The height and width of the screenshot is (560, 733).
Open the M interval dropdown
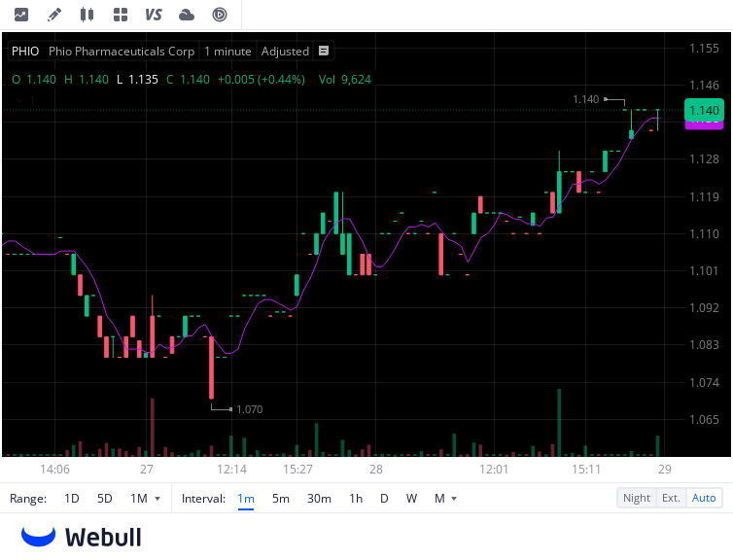coord(445,499)
